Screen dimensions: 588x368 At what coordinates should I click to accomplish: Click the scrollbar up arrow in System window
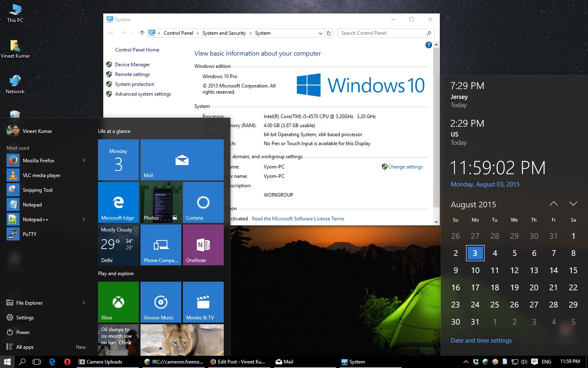(x=436, y=45)
